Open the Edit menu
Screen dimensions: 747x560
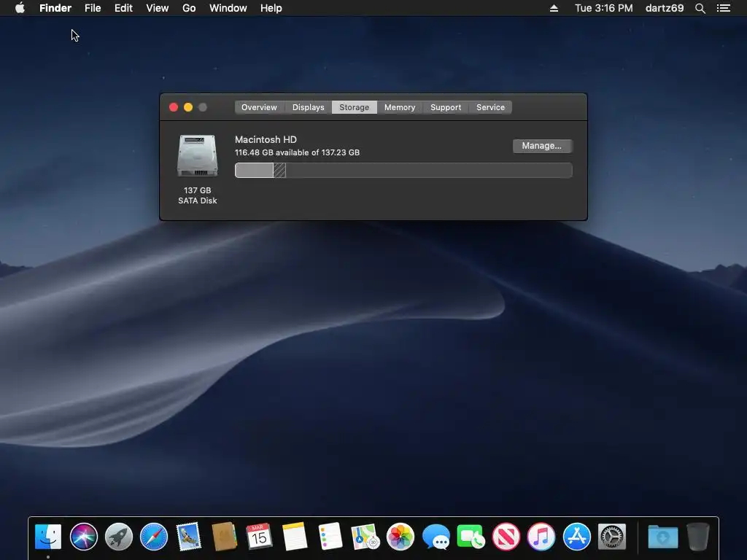pyautogui.click(x=123, y=8)
